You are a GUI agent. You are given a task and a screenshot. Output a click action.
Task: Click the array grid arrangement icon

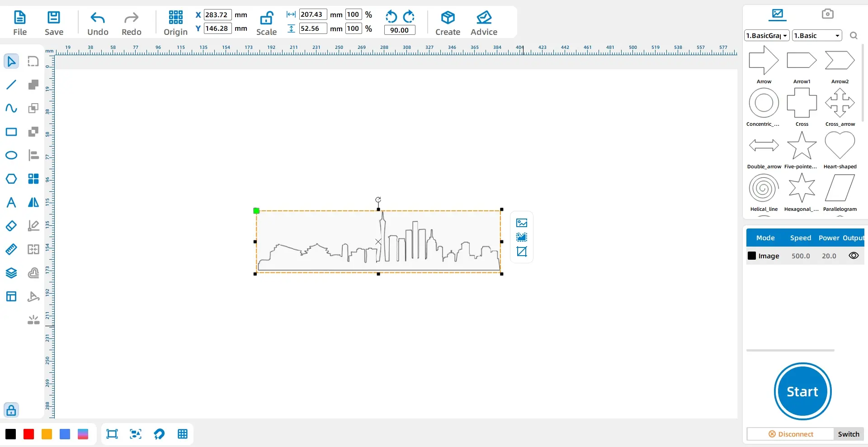[x=33, y=179]
